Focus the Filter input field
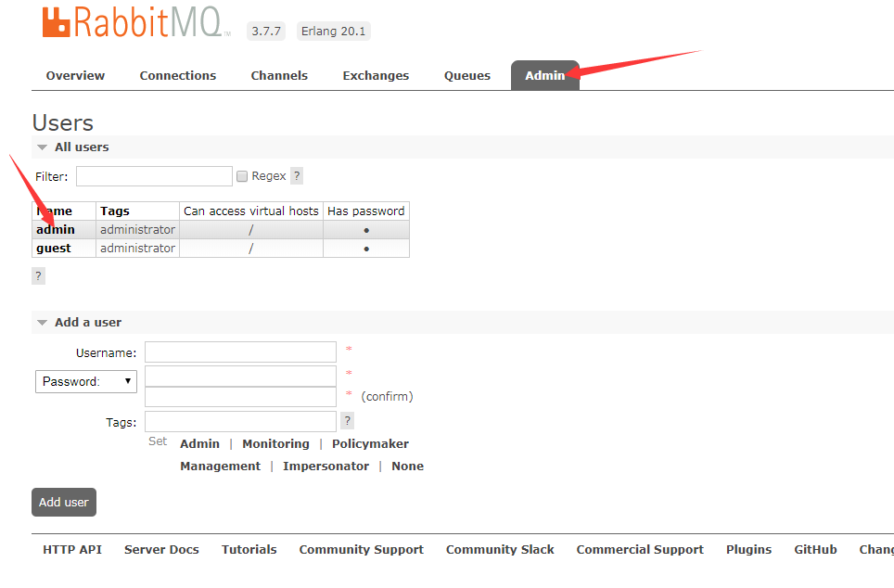This screenshot has height=588, width=894. tap(155, 176)
